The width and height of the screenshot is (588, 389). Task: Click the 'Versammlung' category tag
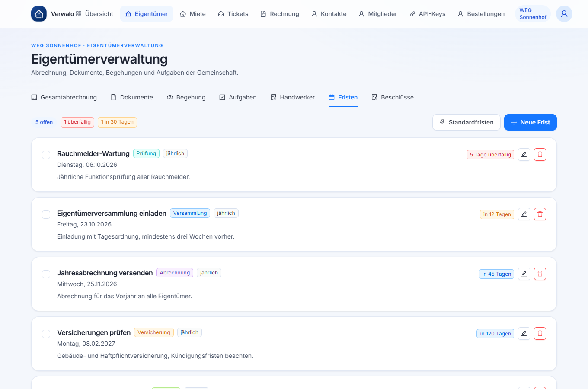point(190,213)
